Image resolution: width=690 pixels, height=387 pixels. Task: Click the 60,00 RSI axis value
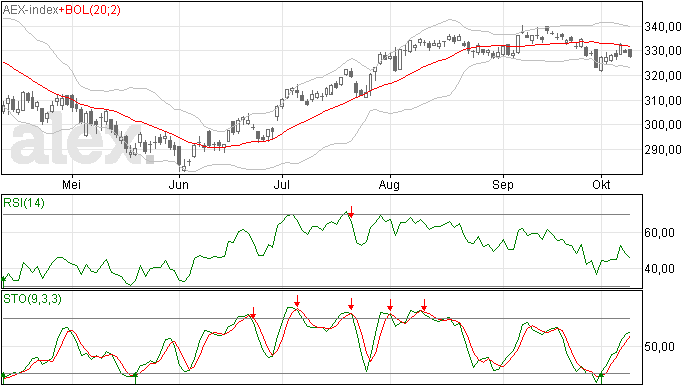pyautogui.click(x=659, y=232)
